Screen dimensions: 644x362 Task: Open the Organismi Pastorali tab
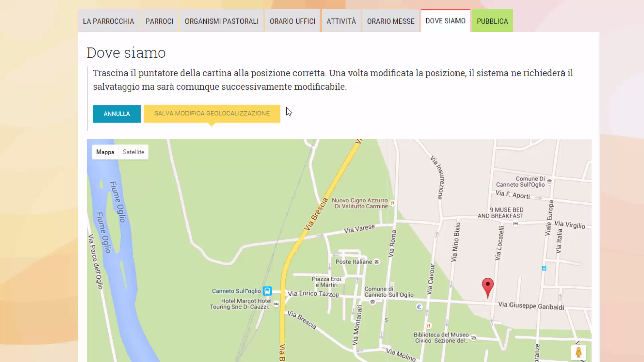click(x=221, y=21)
